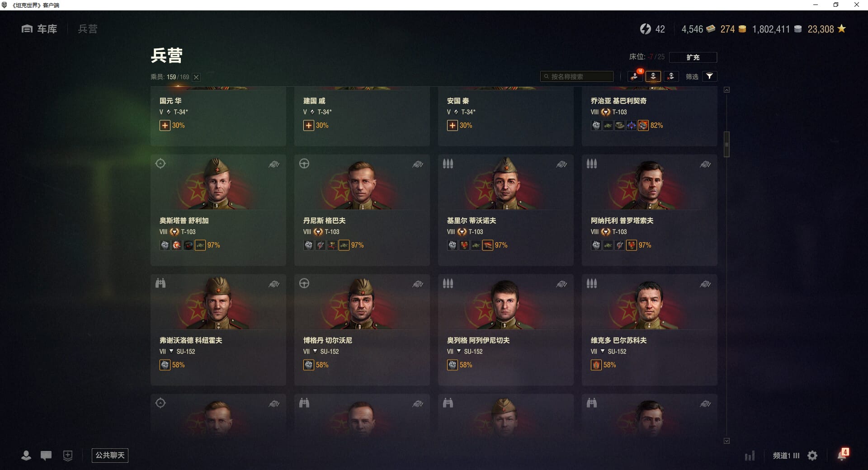Screen dimensions: 868x470
Task: Go to 车库 garage tab
Action: tap(39, 29)
